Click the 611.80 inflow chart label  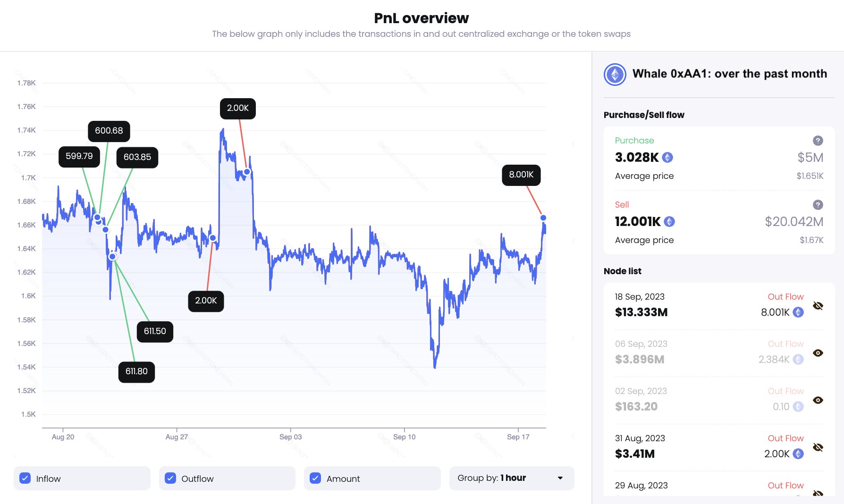tap(136, 372)
